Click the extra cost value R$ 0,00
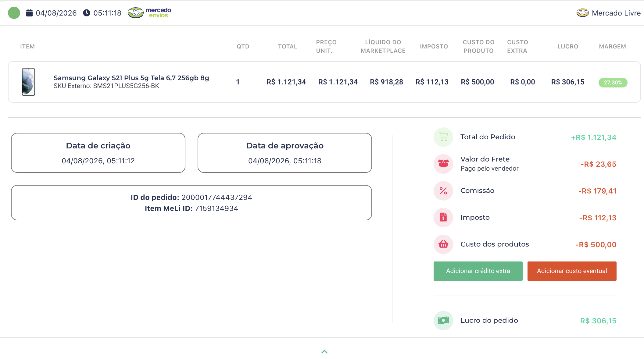The height and width of the screenshot is (359, 644). pos(523,82)
